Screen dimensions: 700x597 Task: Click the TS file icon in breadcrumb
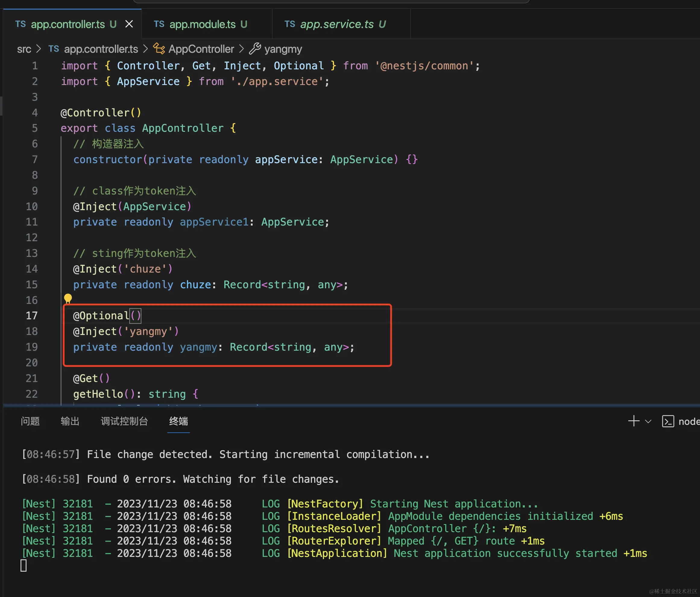pyautogui.click(x=54, y=49)
